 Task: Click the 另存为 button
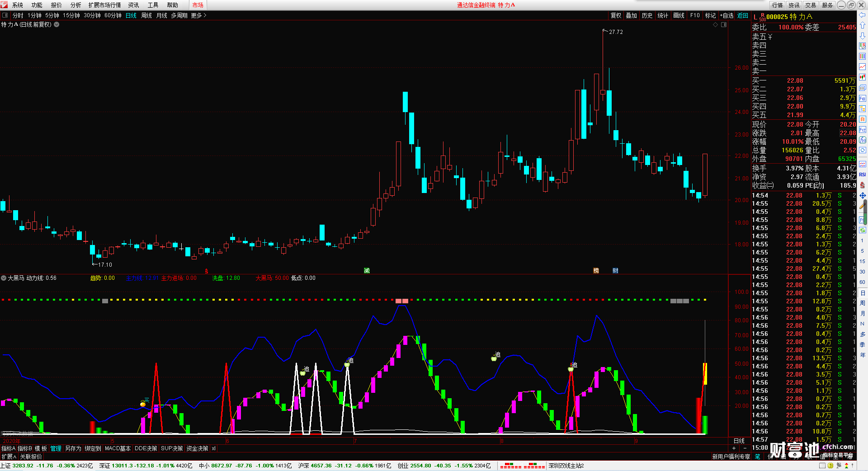click(73, 448)
